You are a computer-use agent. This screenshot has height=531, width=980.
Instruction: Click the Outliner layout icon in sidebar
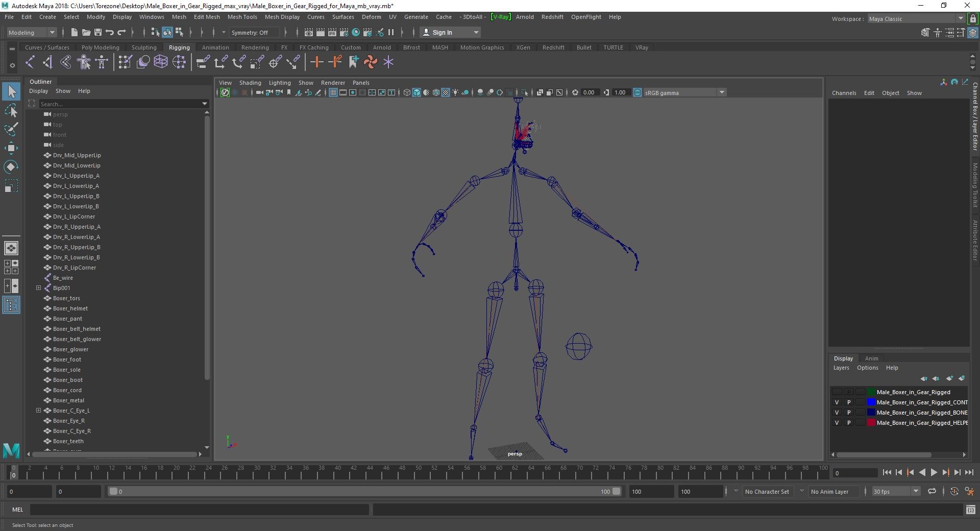pos(11,305)
